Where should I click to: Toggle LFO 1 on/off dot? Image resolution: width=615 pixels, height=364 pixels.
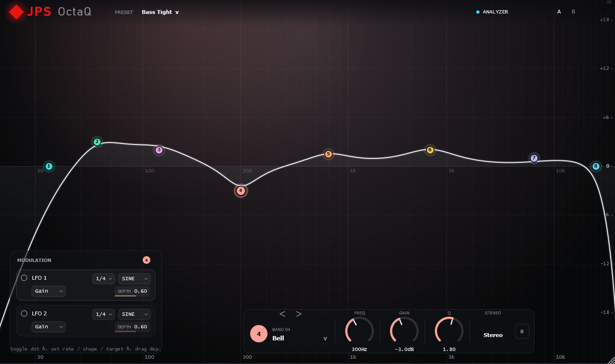(24, 278)
